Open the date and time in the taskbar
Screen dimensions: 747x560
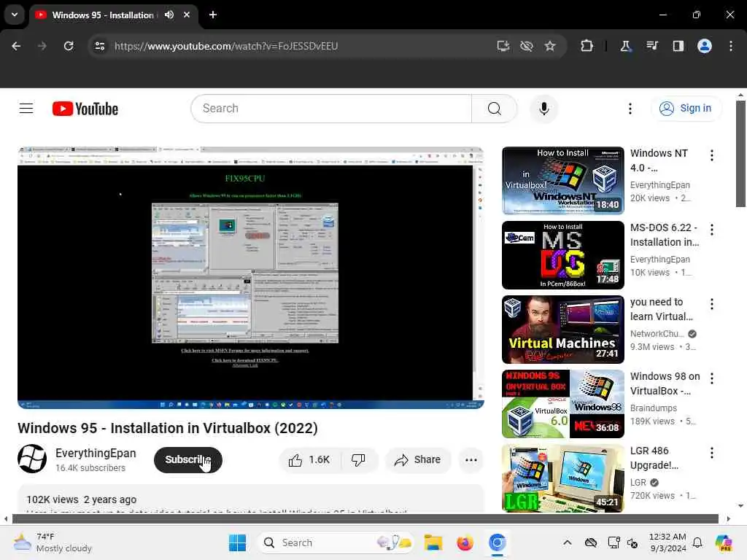[x=668, y=542]
